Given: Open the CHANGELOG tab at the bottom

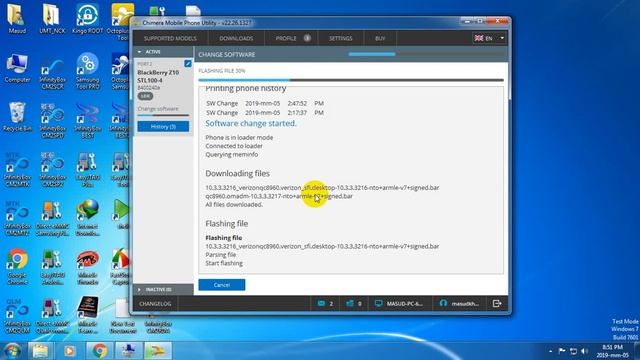Looking at the screenshot, I should pyautogui.click(x=155, y=304).
